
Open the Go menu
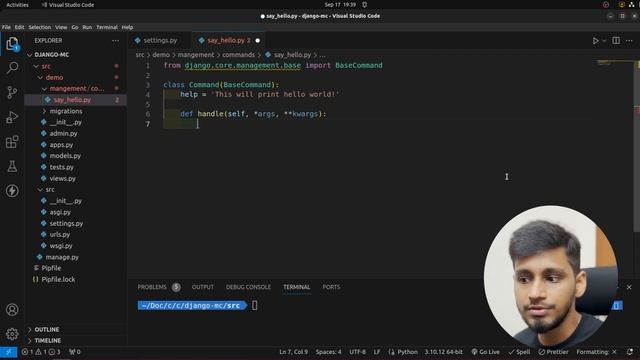click(x=75, y=27)
